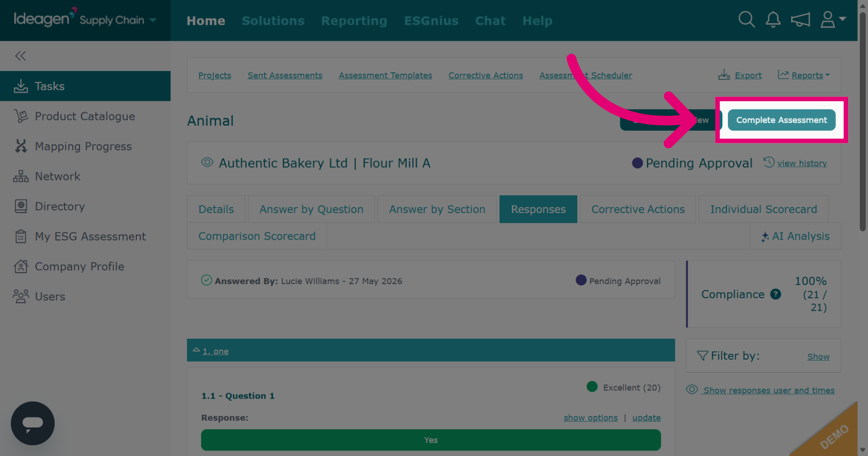Image resolution: width=868 pixels, height=456 pixels.
Task: Open Assessment Templates link
Action: (x=385, y=75)
